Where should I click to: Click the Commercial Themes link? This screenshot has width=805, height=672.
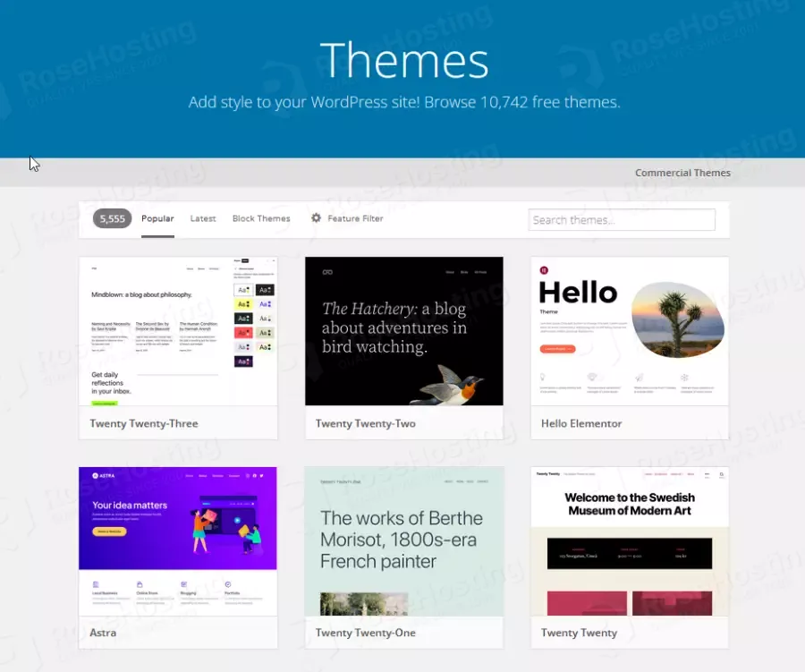682,173
